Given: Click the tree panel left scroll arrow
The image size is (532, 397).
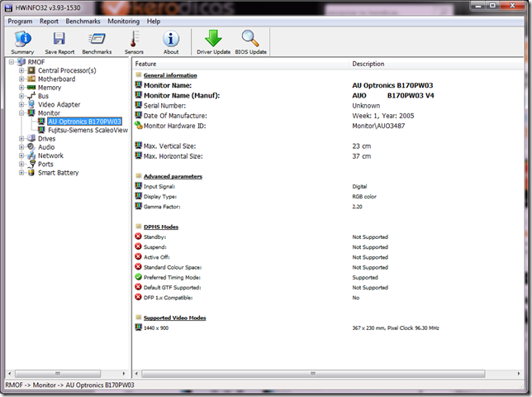Looking at the screenshot, I should 10,374.
